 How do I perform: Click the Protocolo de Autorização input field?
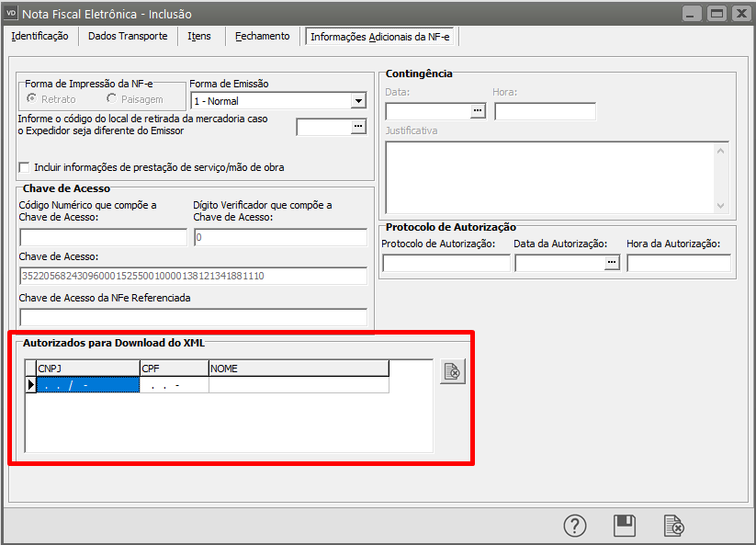tap(446, 264)
